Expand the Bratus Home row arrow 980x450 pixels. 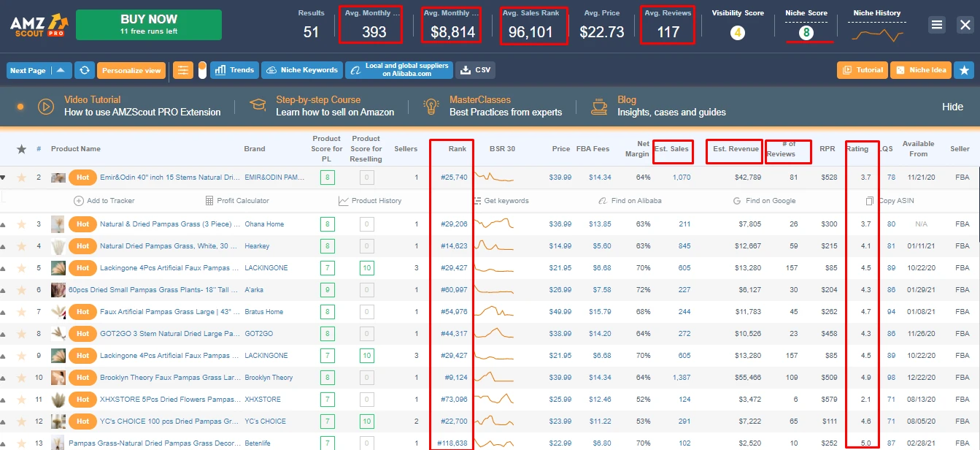(x=3, y=312)
